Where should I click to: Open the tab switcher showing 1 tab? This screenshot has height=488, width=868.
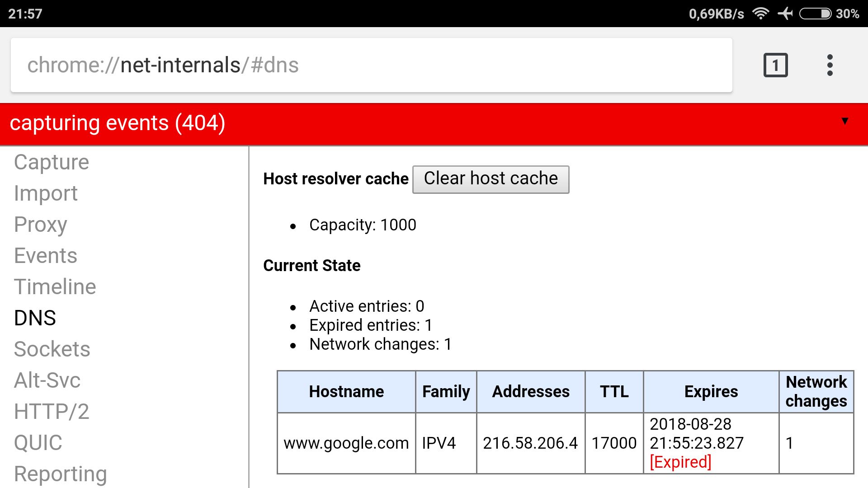pos(775,66)
